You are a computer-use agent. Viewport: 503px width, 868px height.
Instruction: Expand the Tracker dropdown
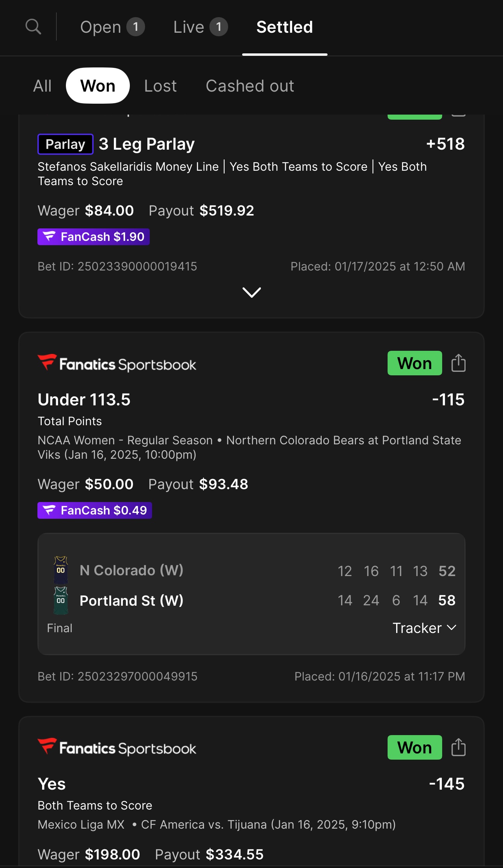(x=424, y=628)
